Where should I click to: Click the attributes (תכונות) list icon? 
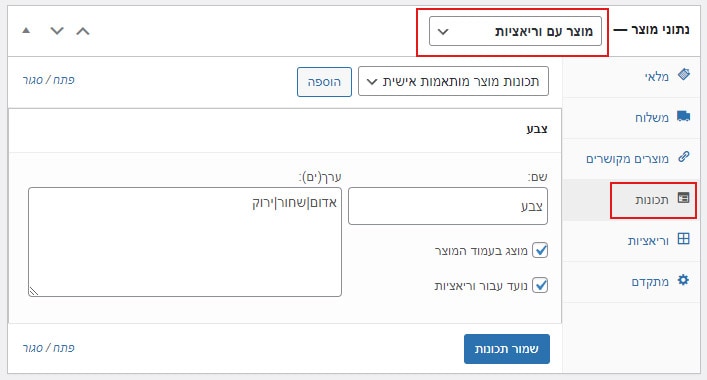684,198
